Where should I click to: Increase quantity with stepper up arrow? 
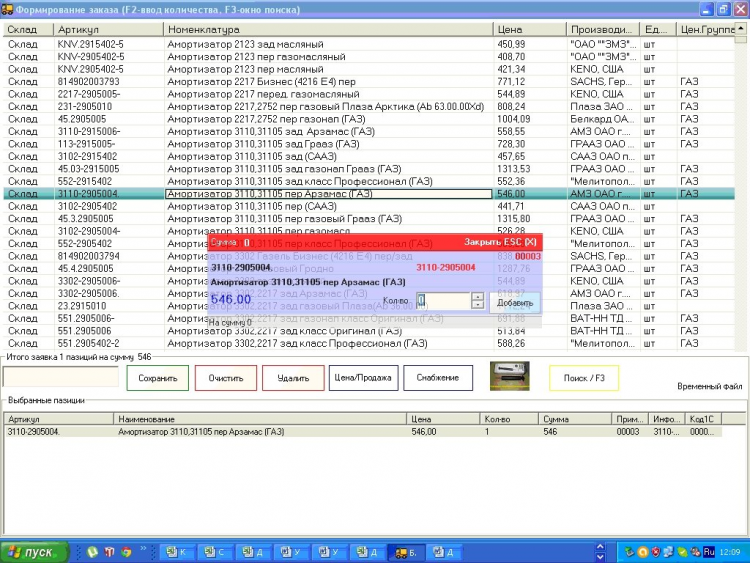pos(477,296)
